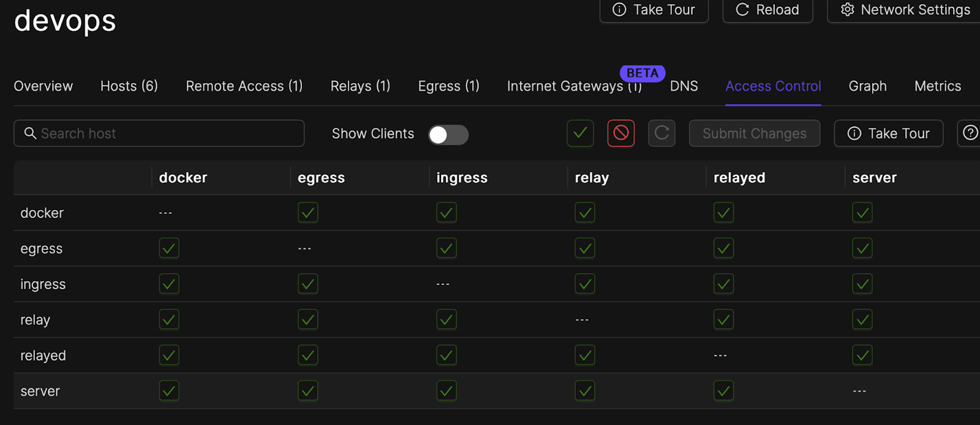Click the circular arrow icon on Reload
Screen dimensions: 980x425
click(x=742, y=10)
